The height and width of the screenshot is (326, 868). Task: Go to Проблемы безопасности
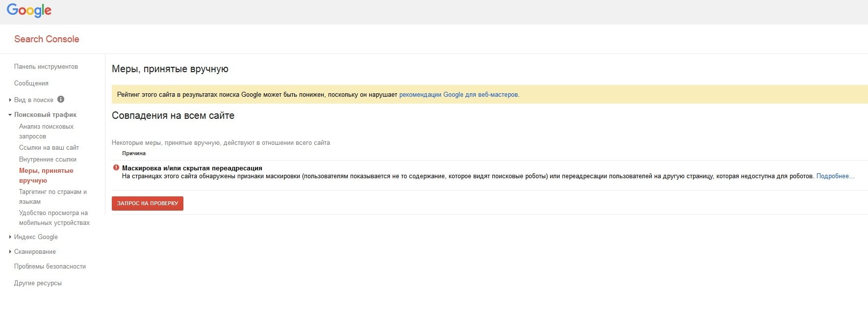click(x=50, y=266)
